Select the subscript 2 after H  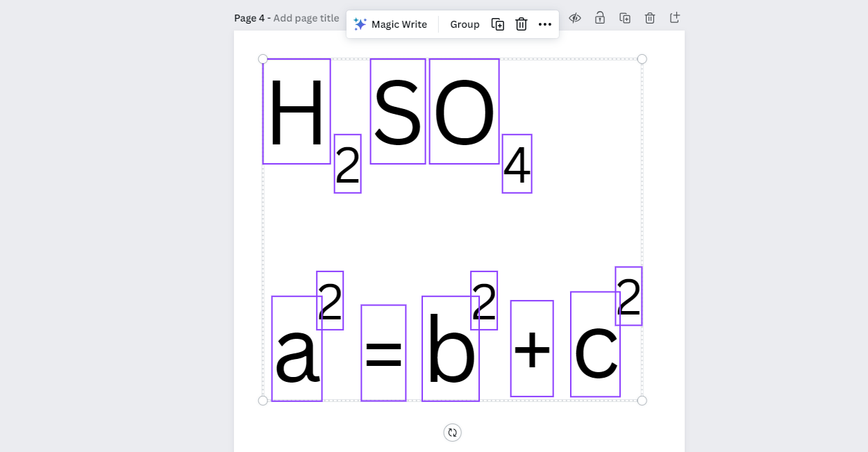pos(347,164)
